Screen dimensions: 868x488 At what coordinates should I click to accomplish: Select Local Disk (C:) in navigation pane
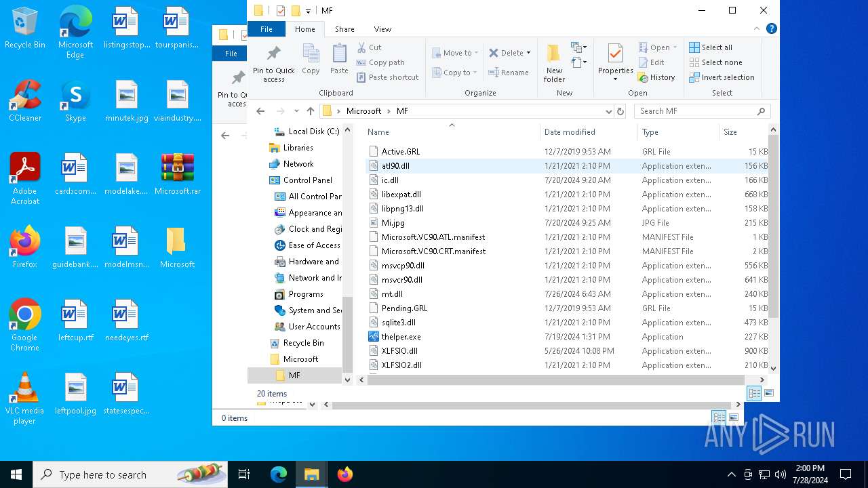click(313, 131)
